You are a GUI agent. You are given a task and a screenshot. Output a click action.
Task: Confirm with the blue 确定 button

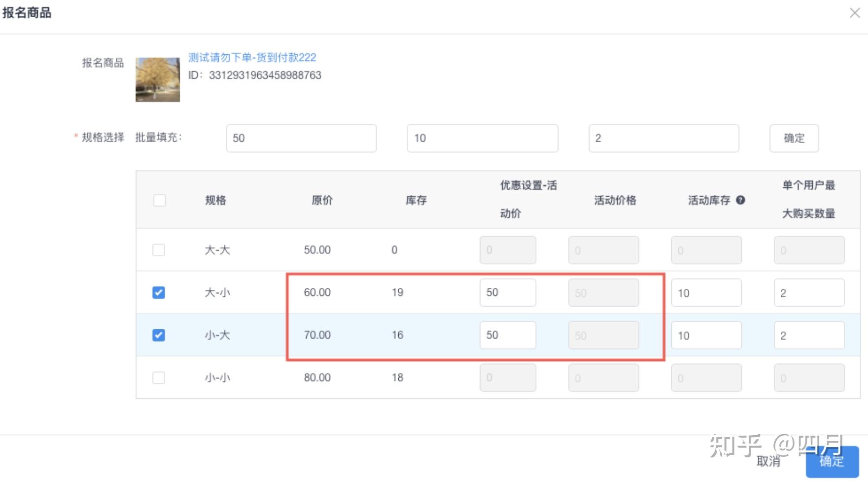833,461
